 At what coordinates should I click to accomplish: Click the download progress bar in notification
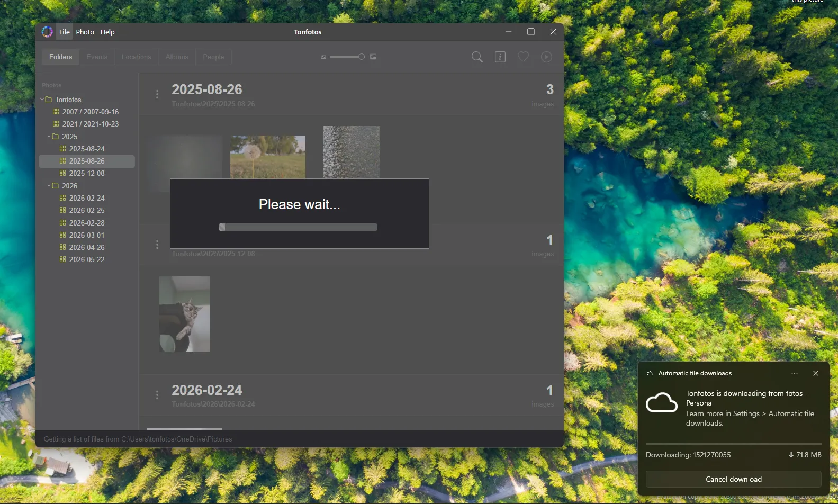tap(734, 444)
